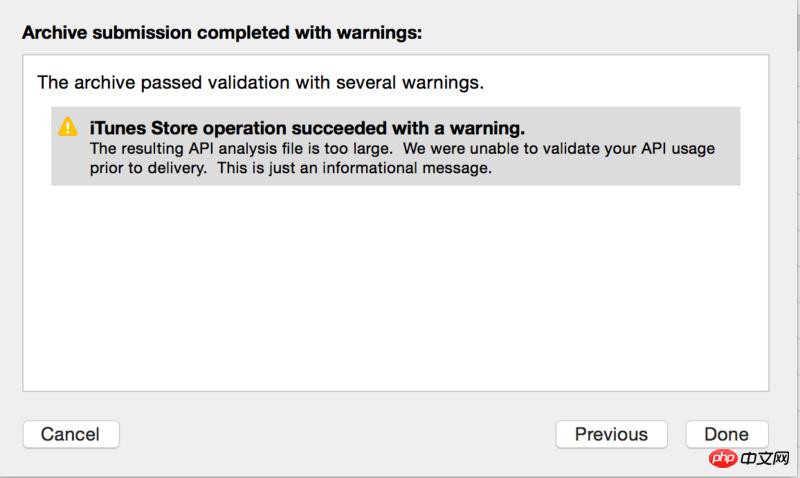Viewport: 800px width, 478px height.
Task: Click blank footer space between Cancel and Previous
Action: point(335,434)
